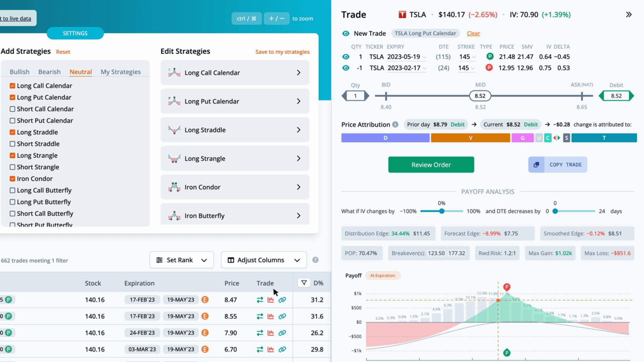Clear the new trade
The width and height of the screenshot is (644, 362).
473,33
